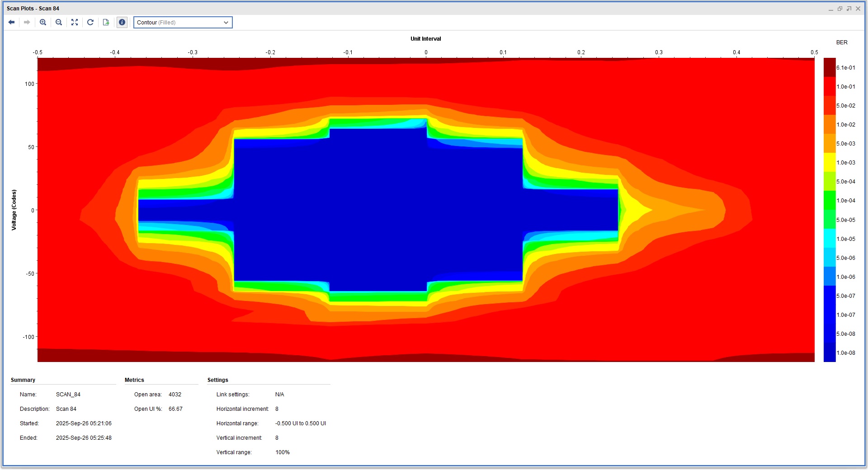Click the yellow 1.0e-03 BER legend swatch
The width and height of the screenshot is (868, 470).
click(x=830, y=162)
